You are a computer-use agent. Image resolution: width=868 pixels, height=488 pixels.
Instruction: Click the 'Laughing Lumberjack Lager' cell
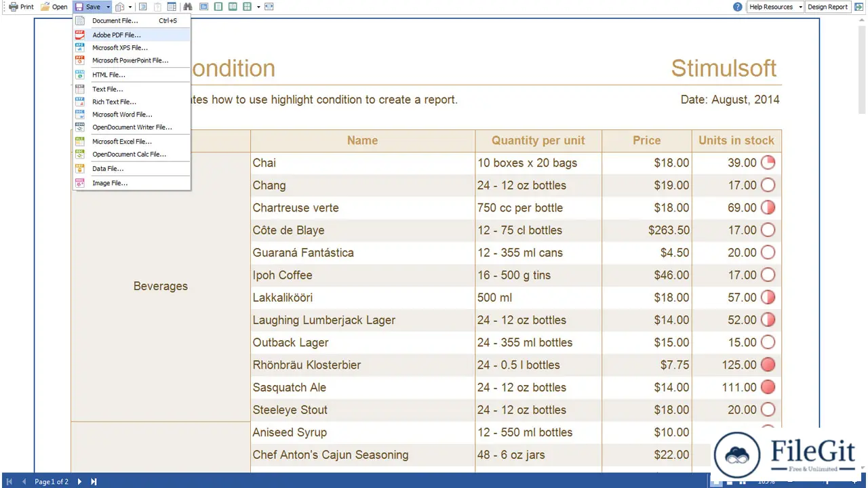tap(363, 320)
